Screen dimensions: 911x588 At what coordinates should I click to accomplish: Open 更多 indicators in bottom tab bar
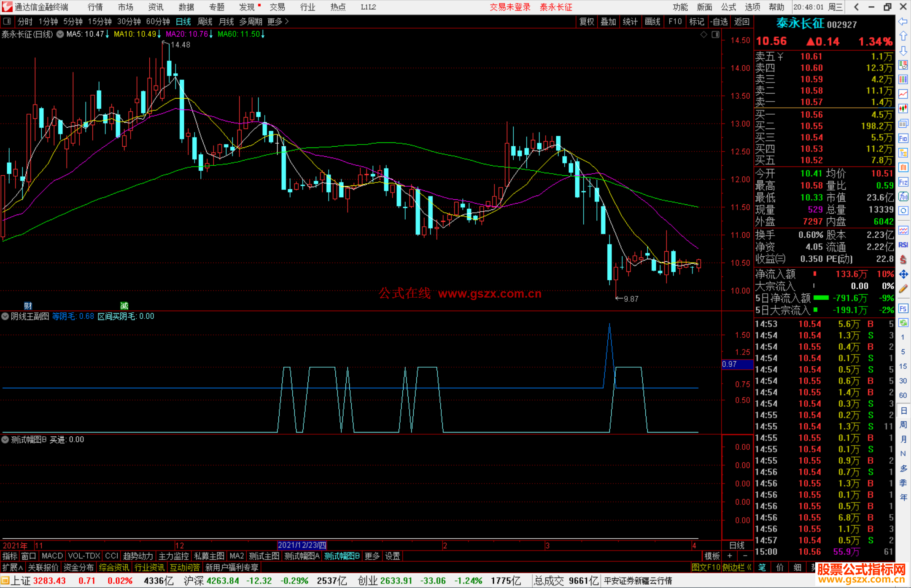372,556
